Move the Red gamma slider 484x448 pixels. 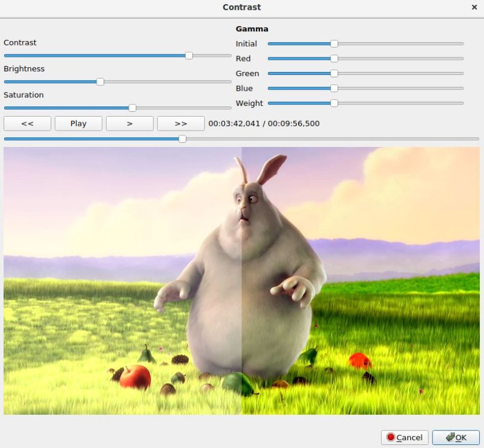click(335, 58)
